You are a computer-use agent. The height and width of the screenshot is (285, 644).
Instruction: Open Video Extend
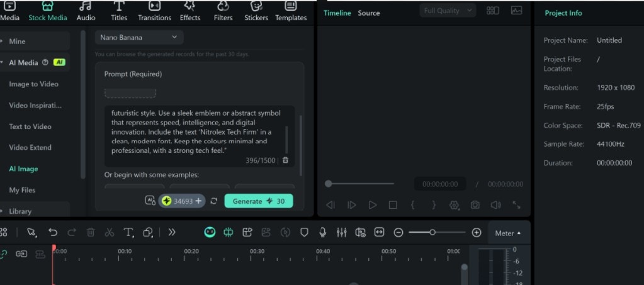click(x=30, y=147)
